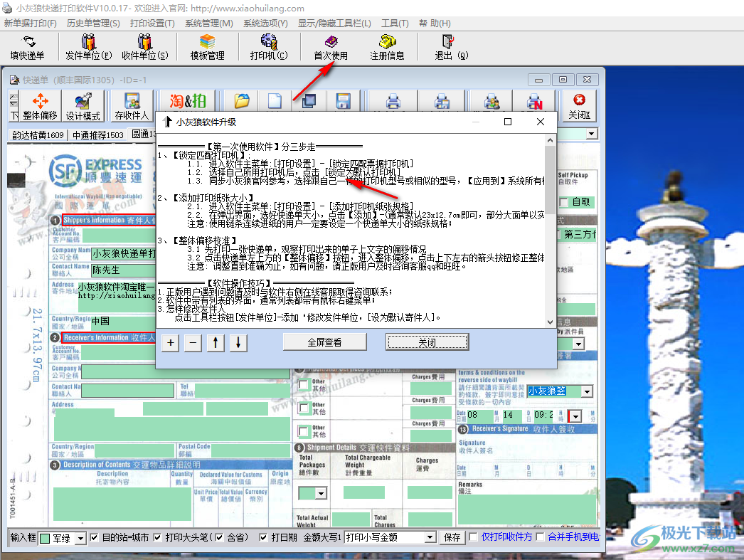Open the 打印小写金额 dropdown

(430, 537)
